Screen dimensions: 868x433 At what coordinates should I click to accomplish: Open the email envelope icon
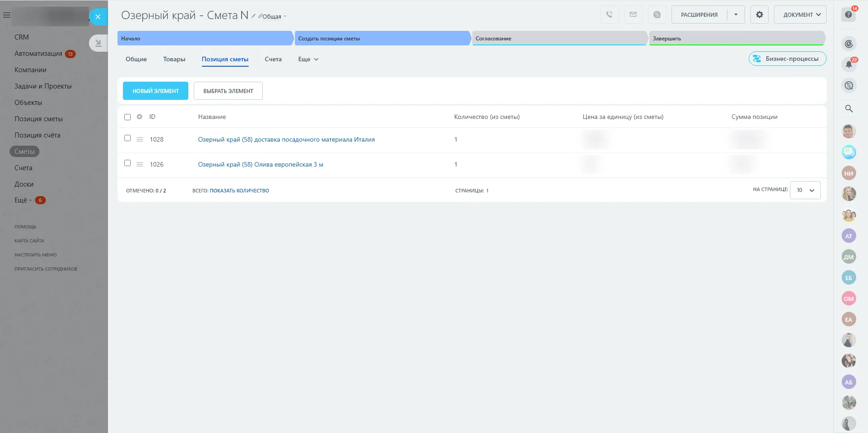pyautogui.click(x=633, y=15)
